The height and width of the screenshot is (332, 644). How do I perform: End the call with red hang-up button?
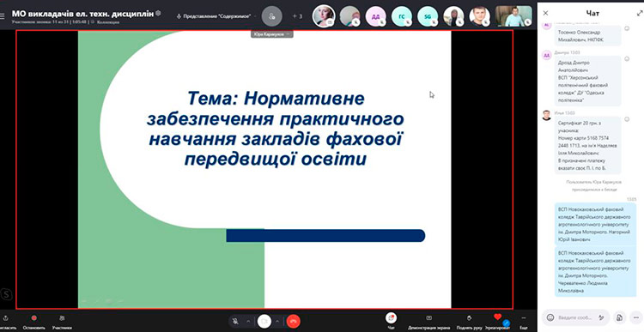(x=294, y=322)
